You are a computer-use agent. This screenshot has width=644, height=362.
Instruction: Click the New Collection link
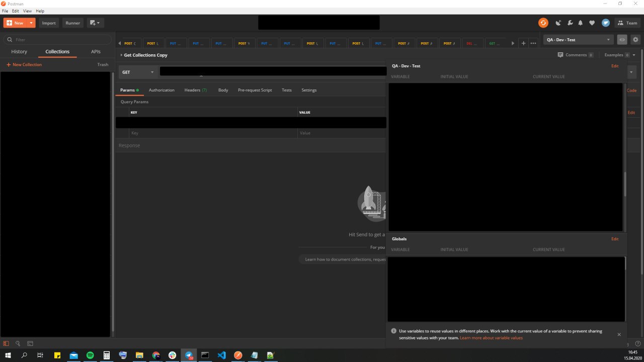[24, 64]
